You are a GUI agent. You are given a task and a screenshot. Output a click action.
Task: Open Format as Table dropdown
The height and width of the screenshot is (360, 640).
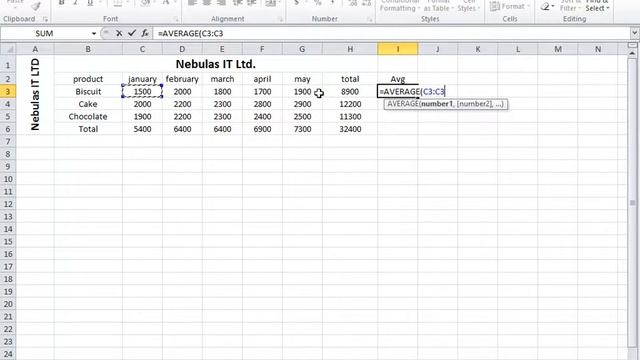point(438,5)
